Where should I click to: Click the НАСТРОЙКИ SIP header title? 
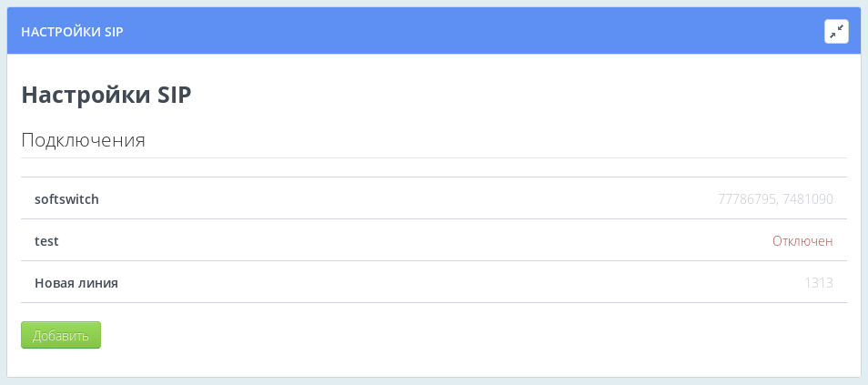(72, 32)
